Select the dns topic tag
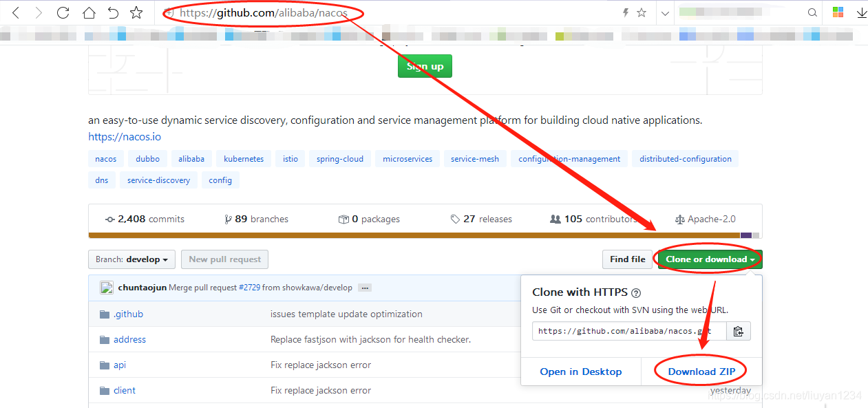This screenshot has width=868, height=408. [x=102, y=180]
